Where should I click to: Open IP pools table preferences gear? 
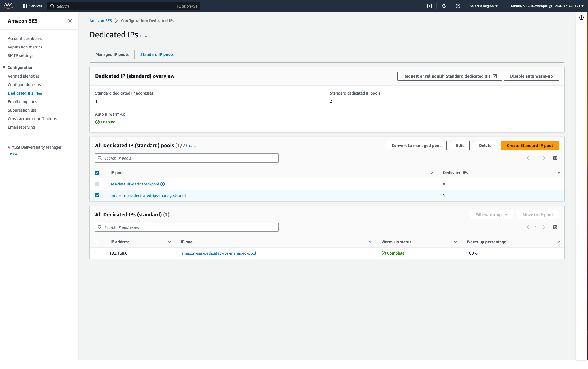[x=555, y=158]
